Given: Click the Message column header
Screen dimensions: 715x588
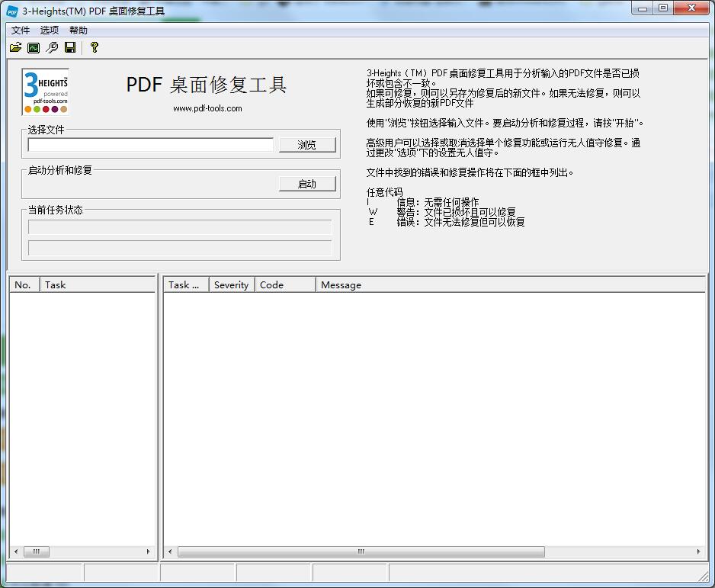Looking at the screenshot, I should tap(341, 284).
